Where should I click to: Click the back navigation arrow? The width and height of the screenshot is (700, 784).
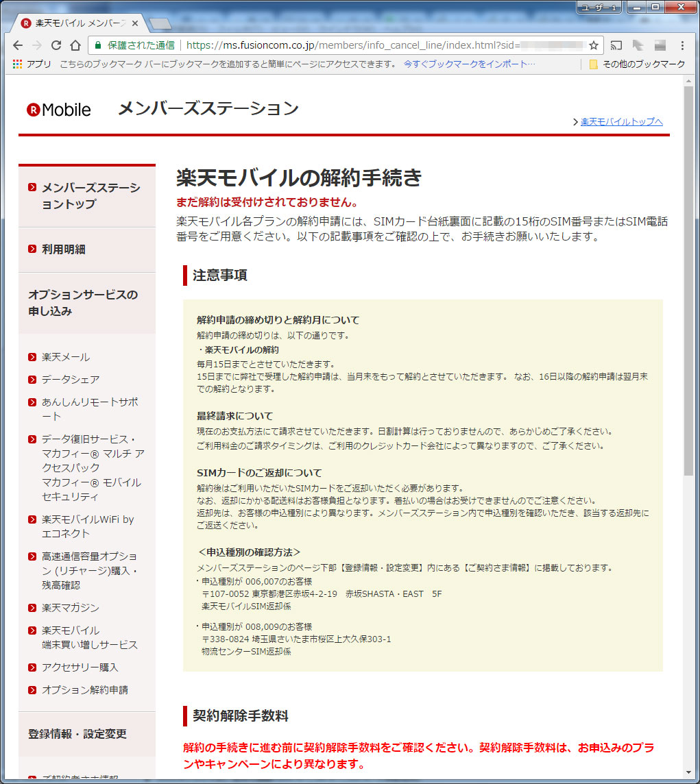(18, 45)
